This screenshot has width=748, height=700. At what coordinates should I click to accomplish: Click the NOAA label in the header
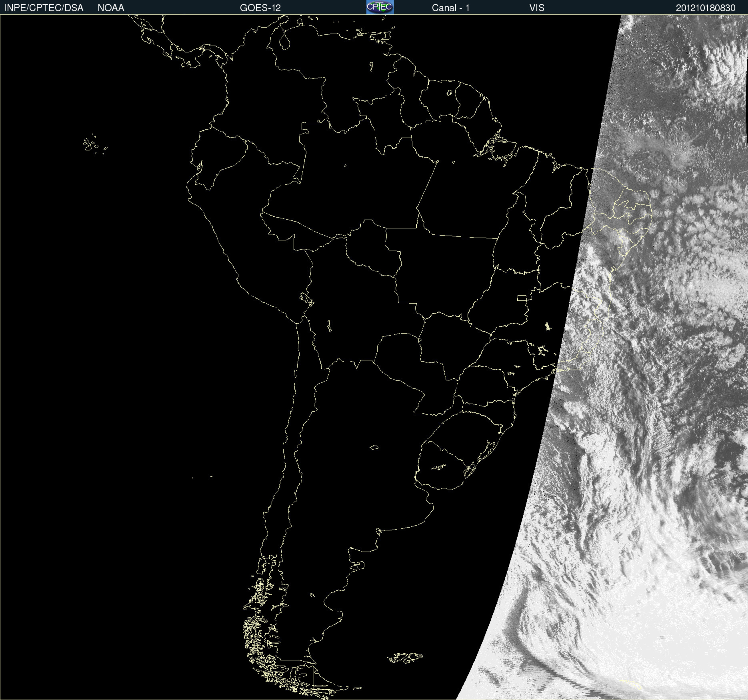[x=111, y=8]
